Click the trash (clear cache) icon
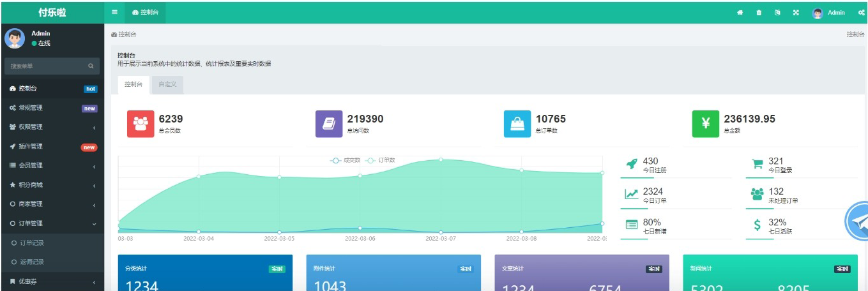 (x=759, y=13)
